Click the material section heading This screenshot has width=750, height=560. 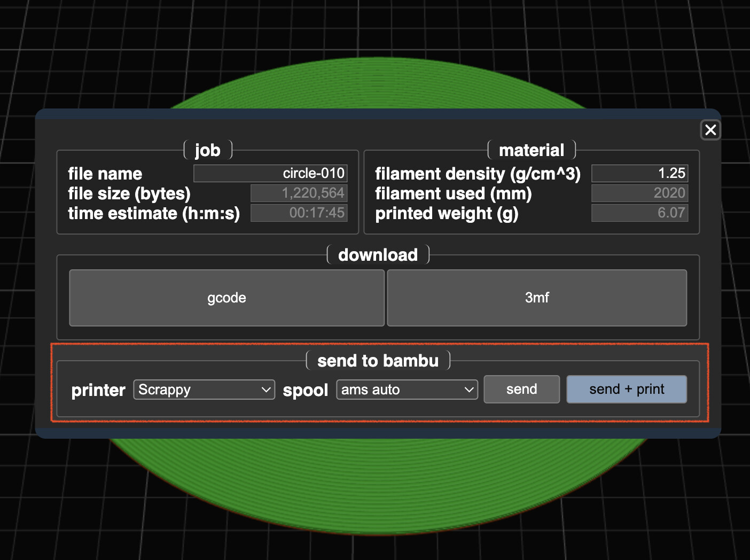tap(531, 150)
